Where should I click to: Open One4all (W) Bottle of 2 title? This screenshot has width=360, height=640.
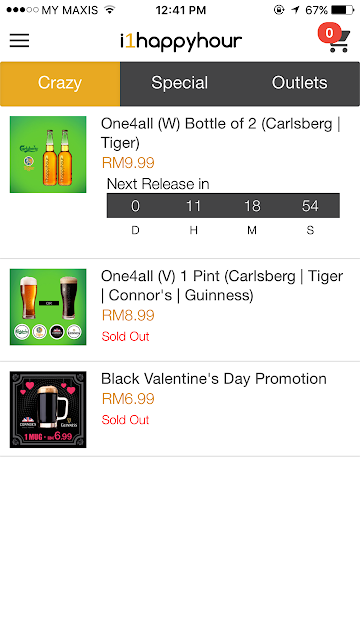click(x=220, y=133)
